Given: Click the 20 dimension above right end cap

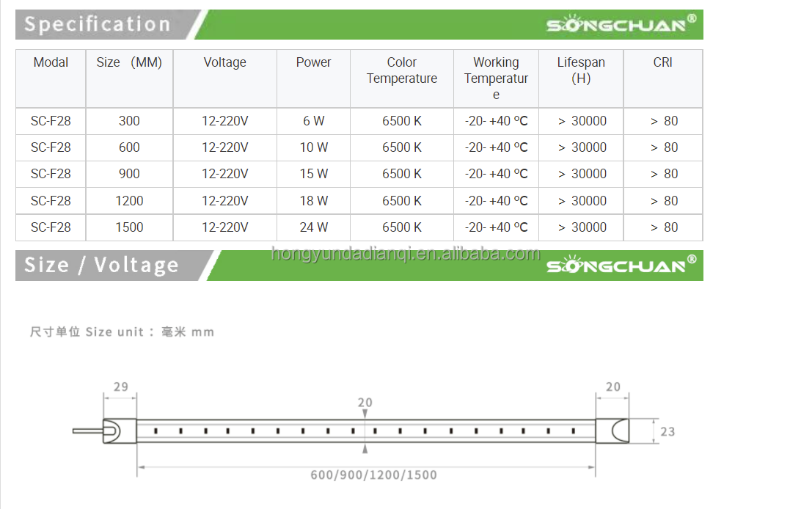Looking at the screenshot, I should [613, 387].
